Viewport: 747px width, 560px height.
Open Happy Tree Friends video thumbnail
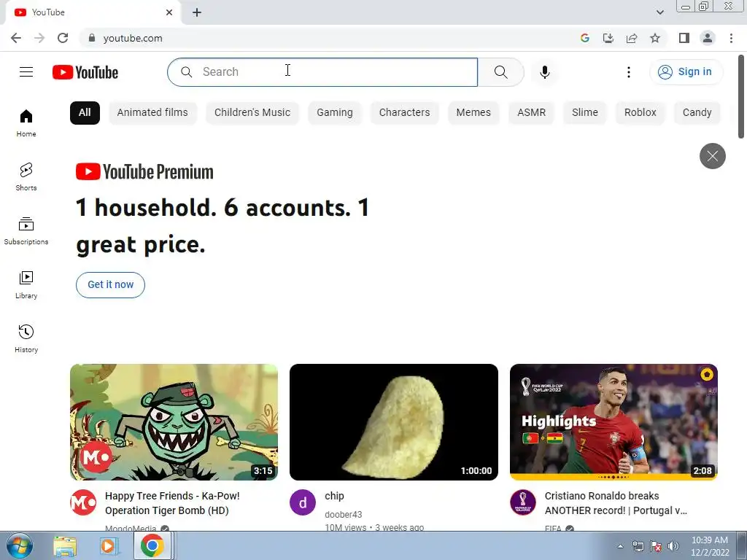pyautogui.click(x=174, y=422)
